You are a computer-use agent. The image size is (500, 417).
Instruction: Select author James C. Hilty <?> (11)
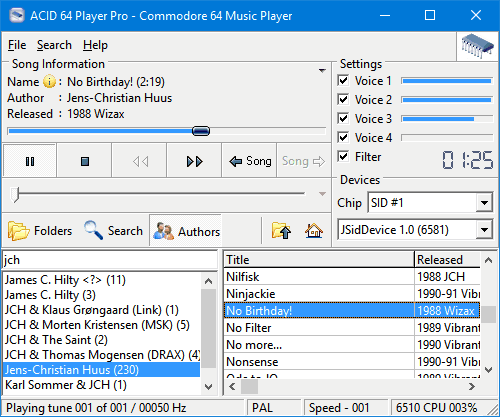tap(102, 280)
